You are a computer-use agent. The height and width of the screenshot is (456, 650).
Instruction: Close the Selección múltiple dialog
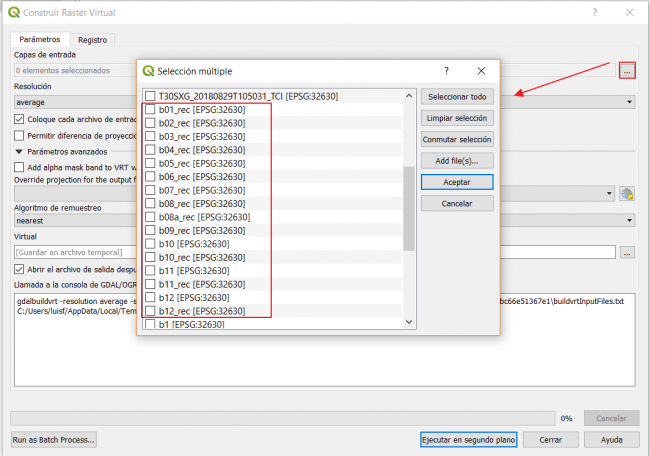(x=481, y=71)
